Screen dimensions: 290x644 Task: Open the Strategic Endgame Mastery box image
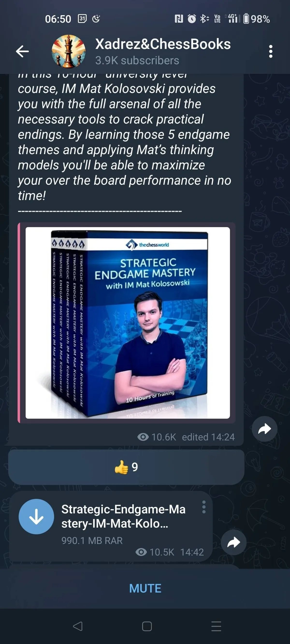coord(128,323)
